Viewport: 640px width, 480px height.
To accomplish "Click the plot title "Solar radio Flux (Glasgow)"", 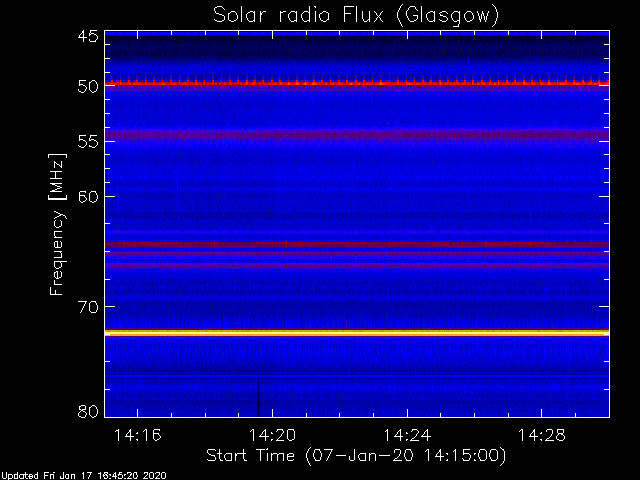I will 356,16.
